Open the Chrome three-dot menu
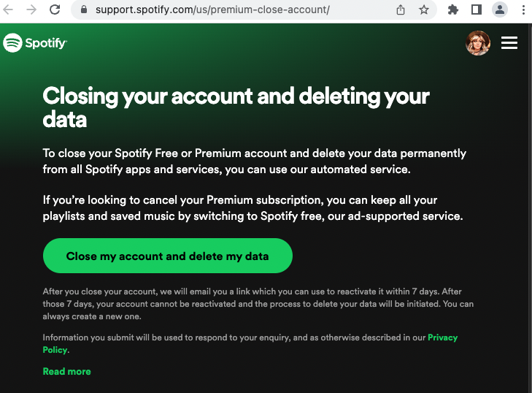532x393 pixels. (x=523, y=9)
